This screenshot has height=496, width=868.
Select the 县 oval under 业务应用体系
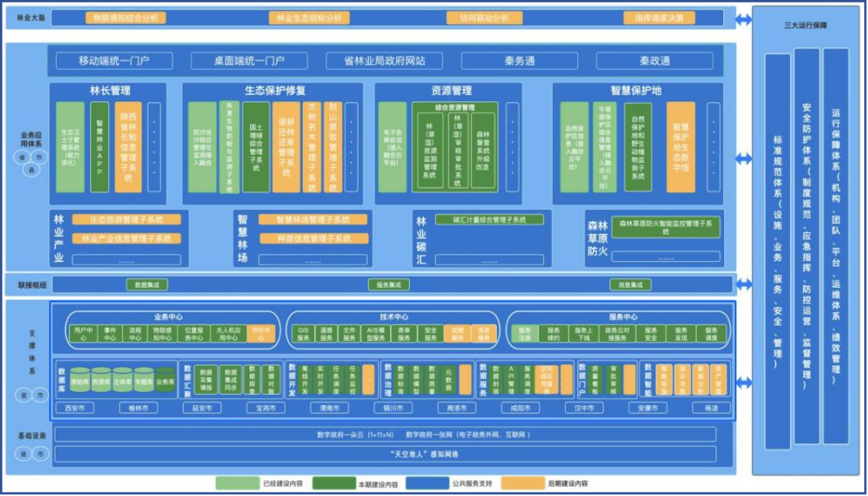click(32, 170)
